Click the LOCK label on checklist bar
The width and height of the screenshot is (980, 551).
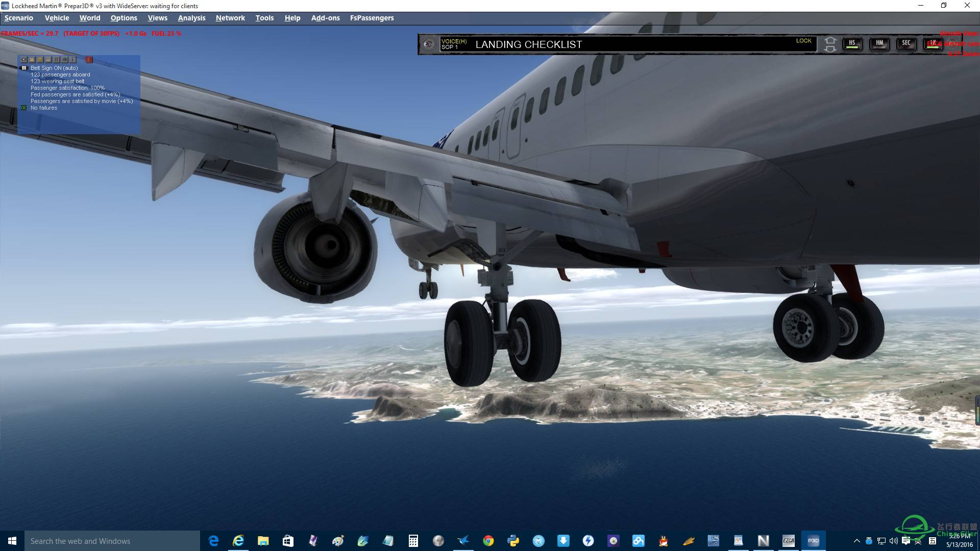[803, 41]
